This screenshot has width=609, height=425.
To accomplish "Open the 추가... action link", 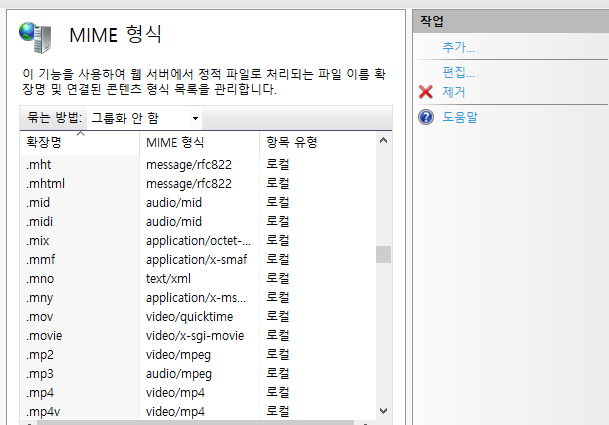I will 458,47.
